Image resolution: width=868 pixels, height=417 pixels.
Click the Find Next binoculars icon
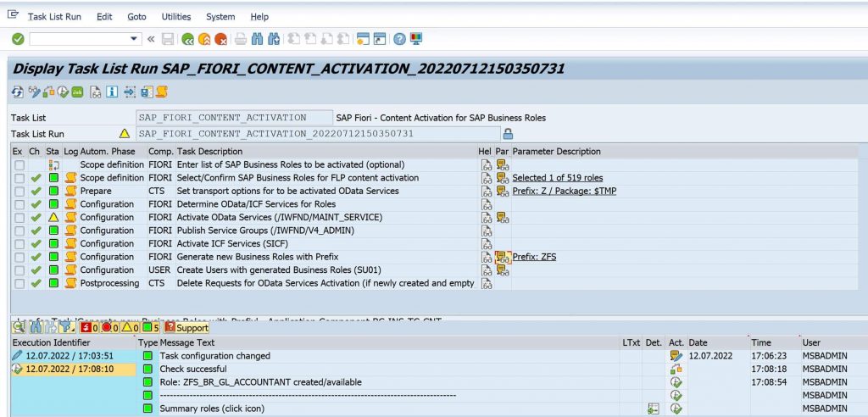click(274, 39)
